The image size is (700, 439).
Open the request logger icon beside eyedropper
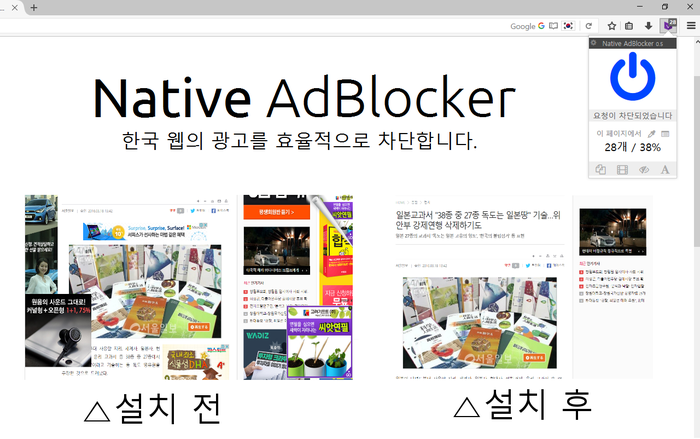click(x=665, y=134)
